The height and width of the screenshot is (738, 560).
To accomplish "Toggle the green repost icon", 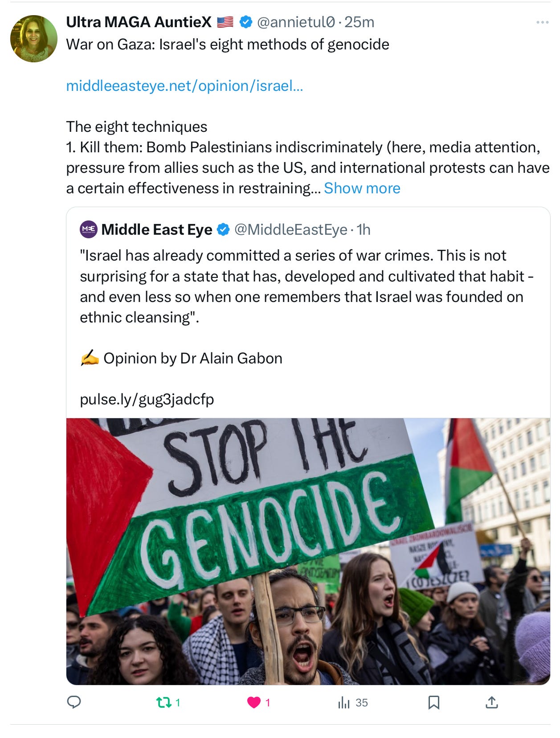I will point(164,703).
